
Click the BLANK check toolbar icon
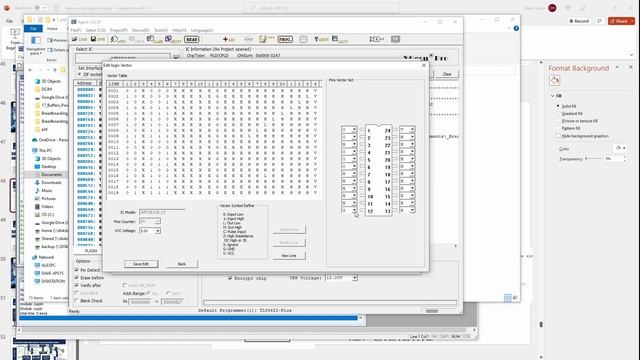click(155, 39)
